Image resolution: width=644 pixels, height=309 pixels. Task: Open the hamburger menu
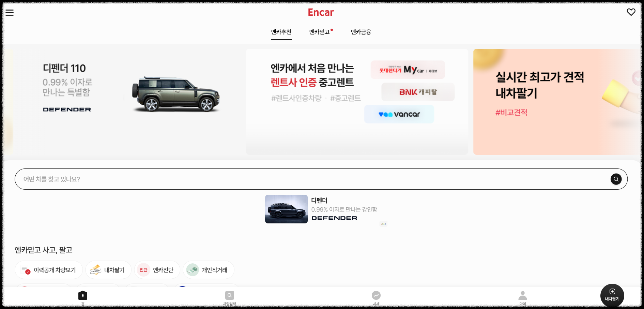click(10, 13)
